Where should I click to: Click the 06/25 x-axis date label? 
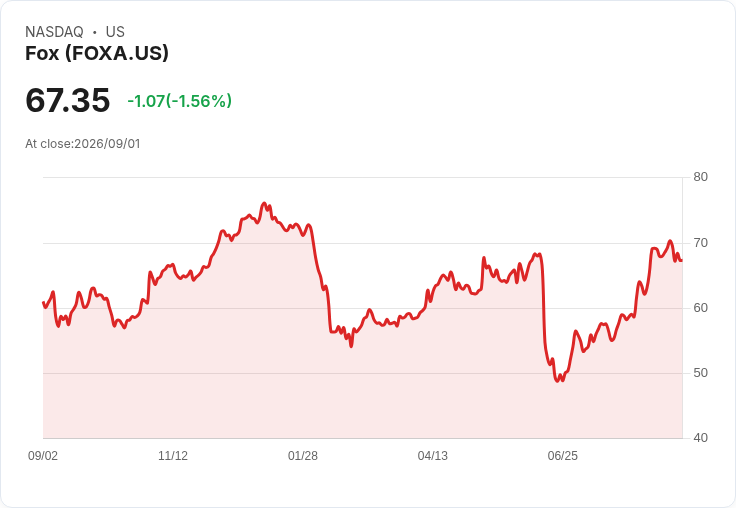click(x=562, y=455)
